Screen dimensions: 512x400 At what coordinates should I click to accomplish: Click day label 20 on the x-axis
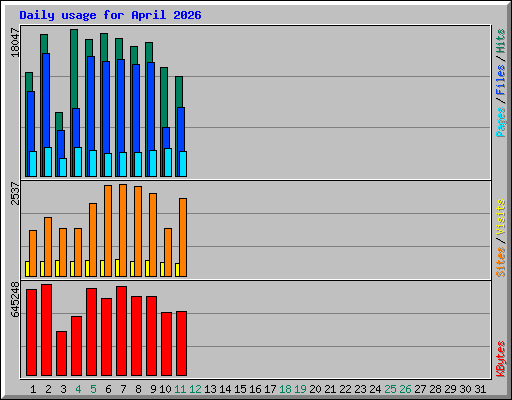point(315,389)
